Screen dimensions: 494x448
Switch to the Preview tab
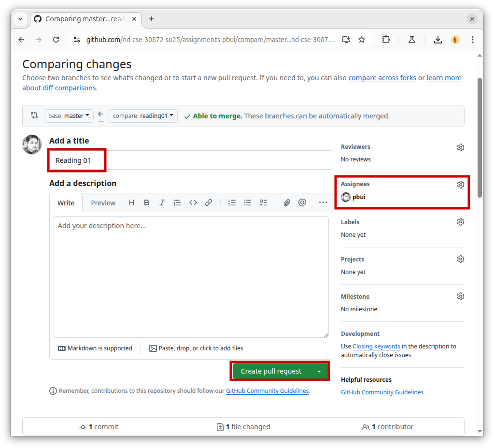[x=103, y=203]
